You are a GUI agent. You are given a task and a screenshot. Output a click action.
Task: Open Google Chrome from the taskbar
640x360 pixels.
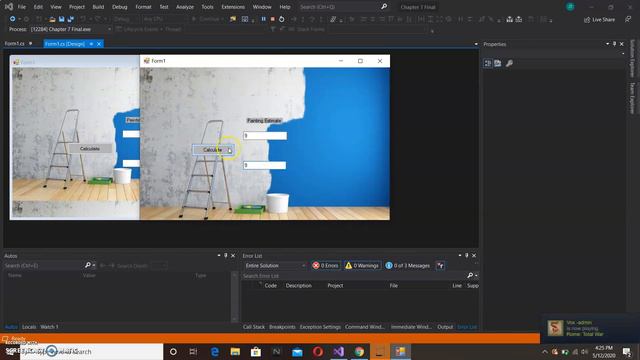(359, 351)
